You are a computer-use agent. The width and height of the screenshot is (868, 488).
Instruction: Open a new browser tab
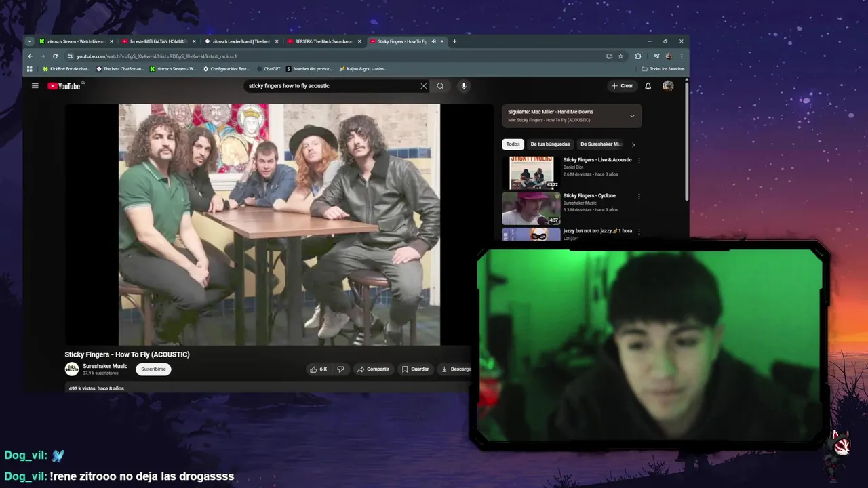[x=454, y=41]
